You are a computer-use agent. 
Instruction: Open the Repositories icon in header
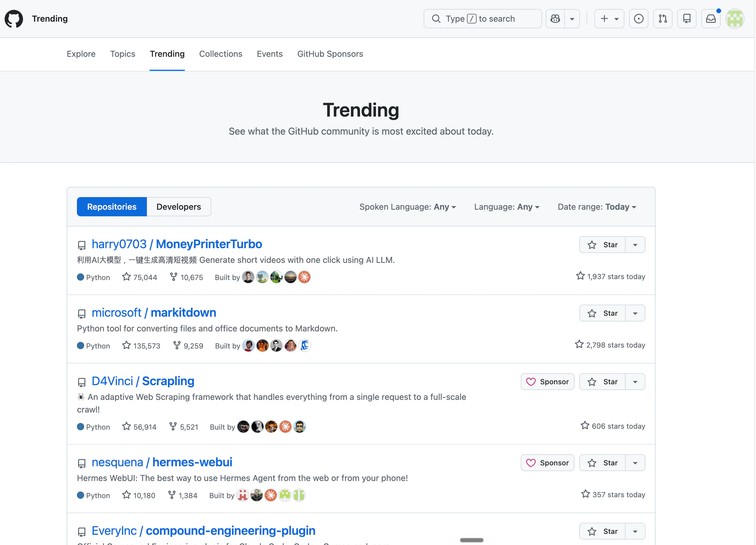(687, 19)
